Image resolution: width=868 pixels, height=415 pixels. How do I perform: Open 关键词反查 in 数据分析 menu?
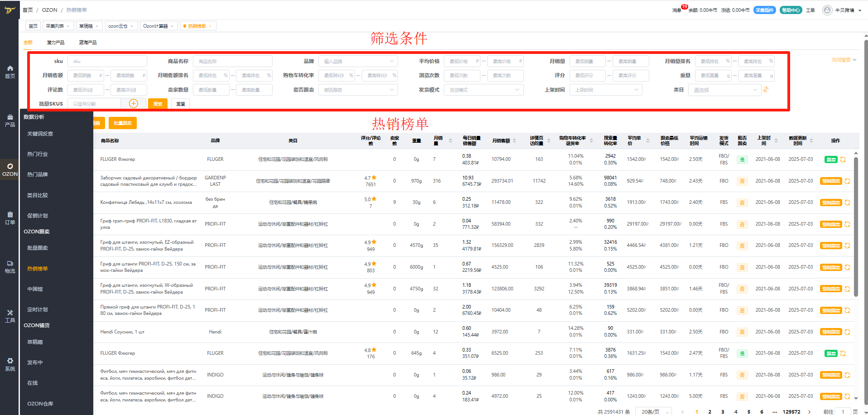point(40,134)
